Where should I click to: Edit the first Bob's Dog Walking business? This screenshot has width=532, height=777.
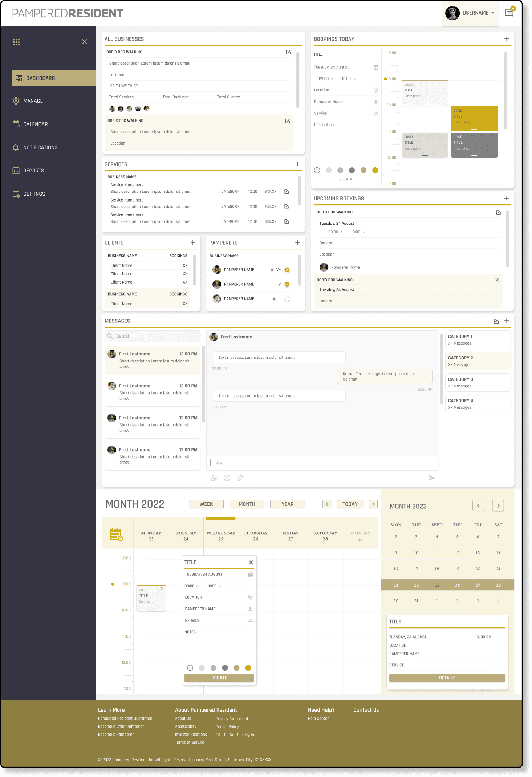[288, 52]
